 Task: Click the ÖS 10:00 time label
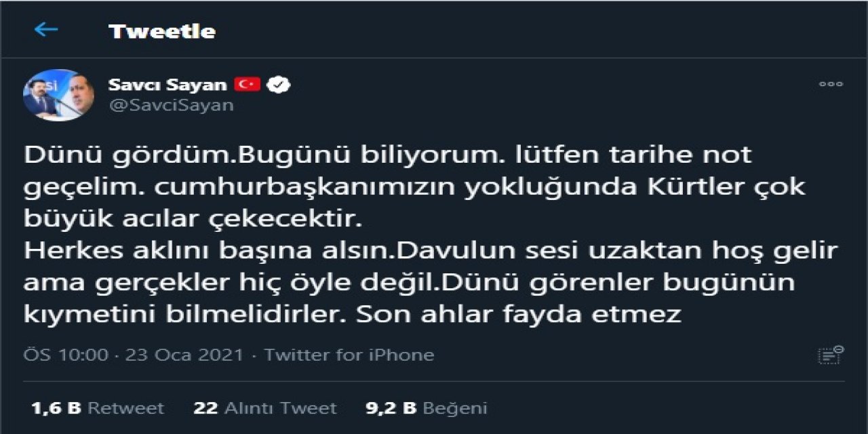click(x=65, y=353)
